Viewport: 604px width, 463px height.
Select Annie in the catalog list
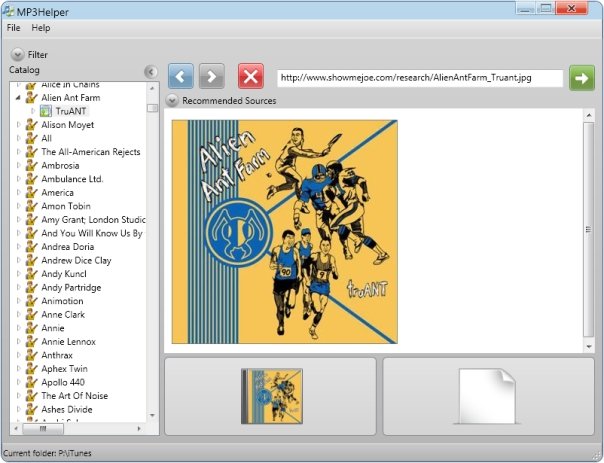pos(53,328)
